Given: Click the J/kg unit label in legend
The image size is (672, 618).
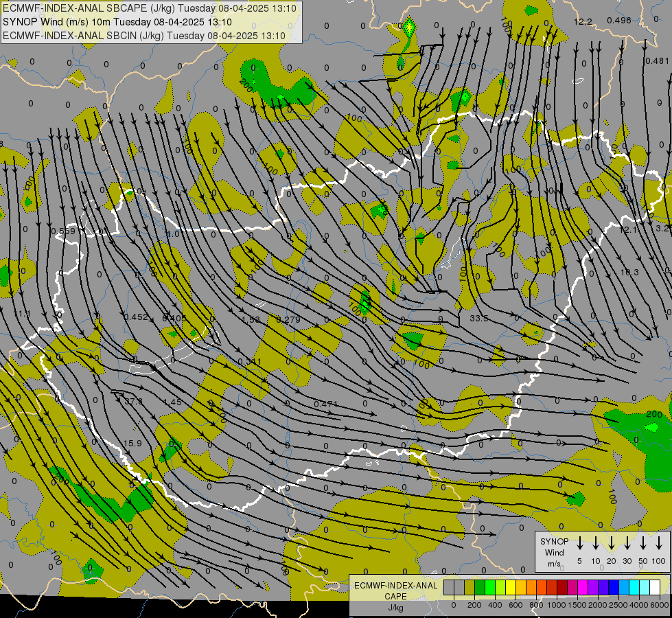Looking at the screenshot, I should click(395, 608).
